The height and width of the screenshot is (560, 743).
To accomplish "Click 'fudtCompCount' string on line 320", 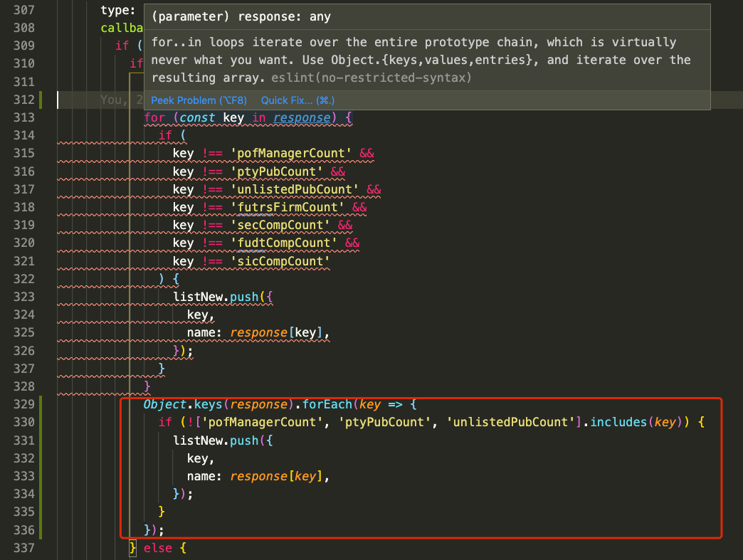I will (x=284, y=243).
